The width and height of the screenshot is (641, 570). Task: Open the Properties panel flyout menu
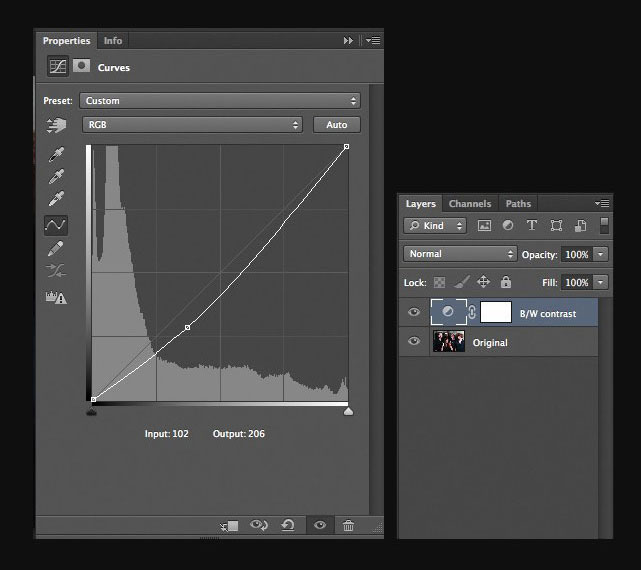(373, 40)
